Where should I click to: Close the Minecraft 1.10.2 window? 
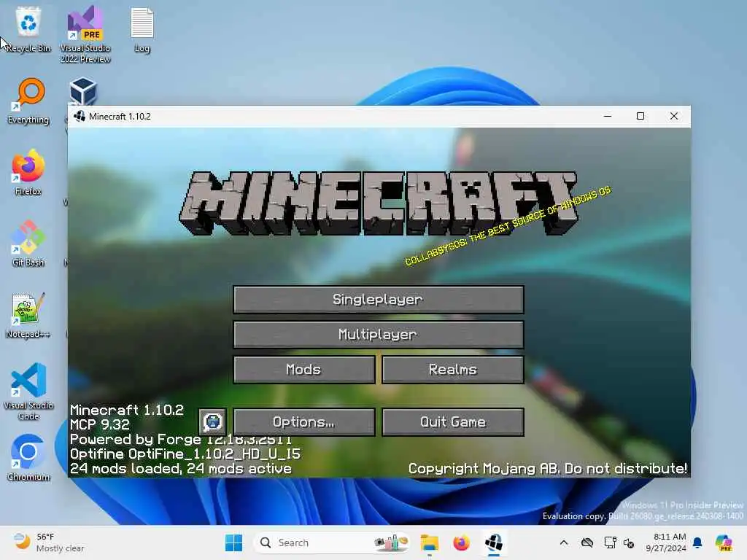(673, 116)
